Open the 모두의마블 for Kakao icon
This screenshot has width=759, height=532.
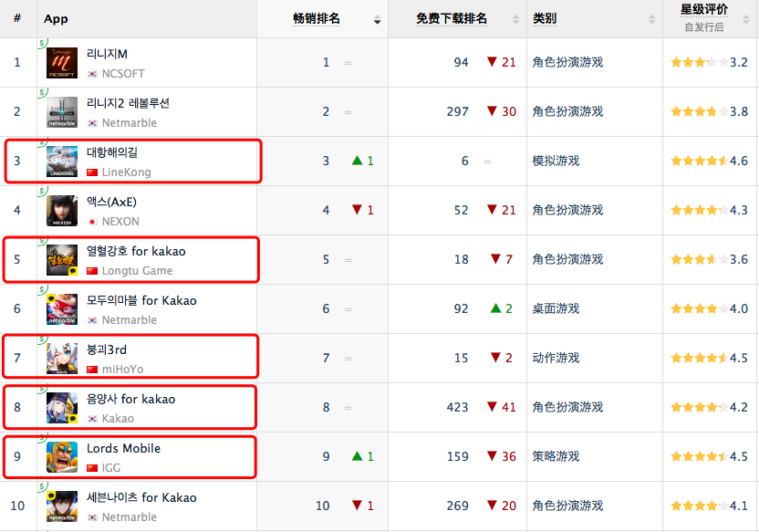click(62, 309)
